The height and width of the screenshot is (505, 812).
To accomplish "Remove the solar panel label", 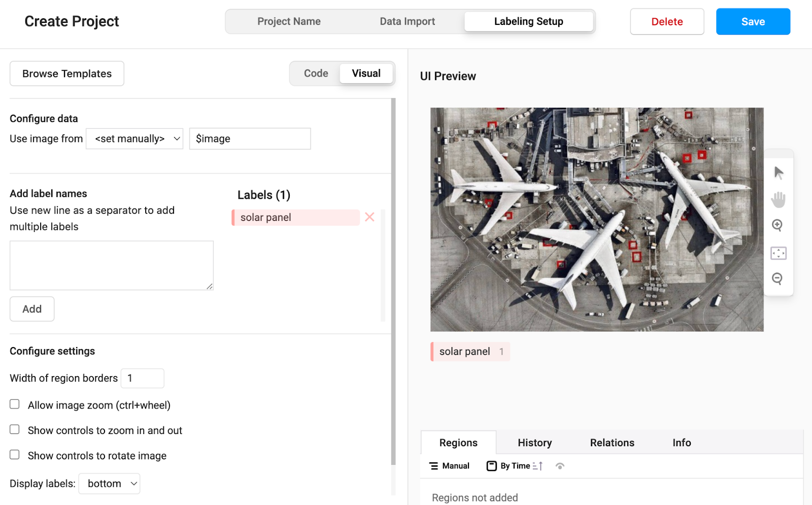I will pyautogui.click(x=369, y=217).
